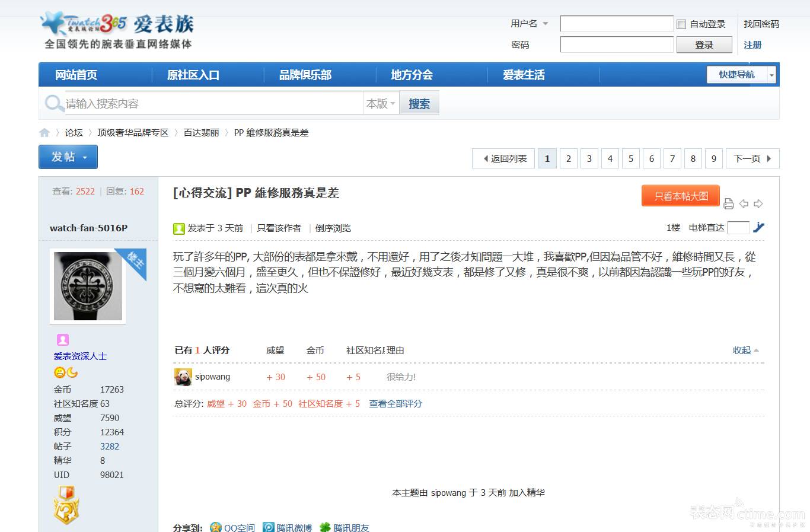This screenshot has width=810, height=532.
Task: Share to 腾讯微博
Action: [288, 528]
